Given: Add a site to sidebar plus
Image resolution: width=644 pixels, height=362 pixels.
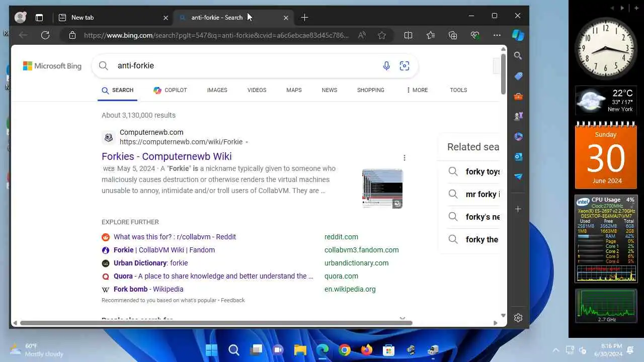Looking at the screenshot, I should (x=518, y=209).
